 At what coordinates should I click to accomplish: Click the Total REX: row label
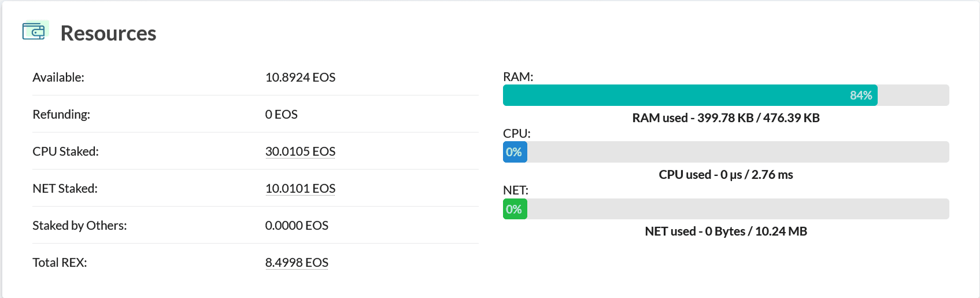pyautogui.click(x=60, y=263)
